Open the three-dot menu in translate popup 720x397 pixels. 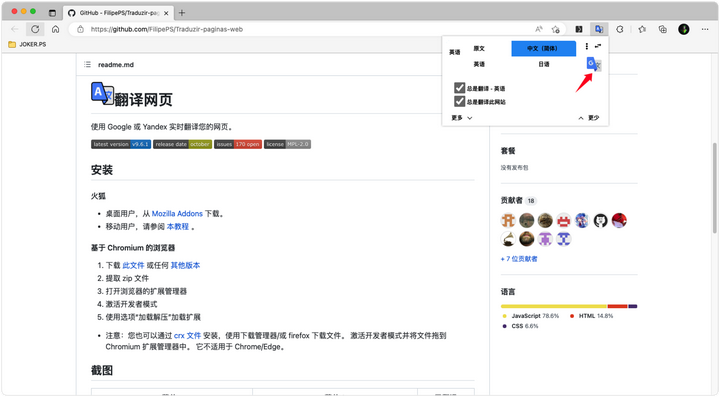586,46
